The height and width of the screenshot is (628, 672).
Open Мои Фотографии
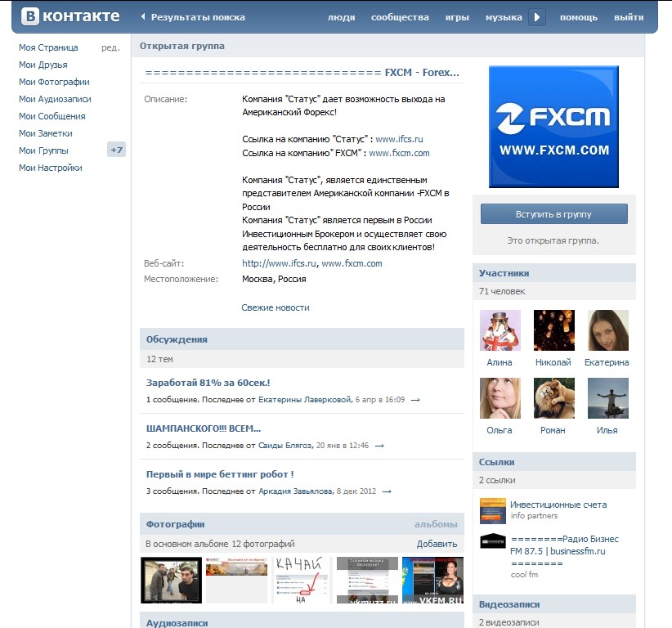tap(54, 82)
